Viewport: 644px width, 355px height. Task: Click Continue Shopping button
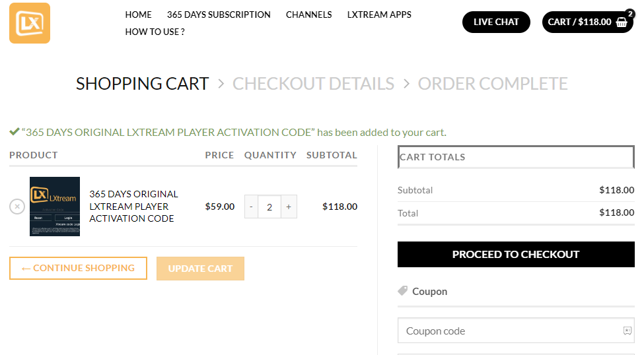coord(78,268)
